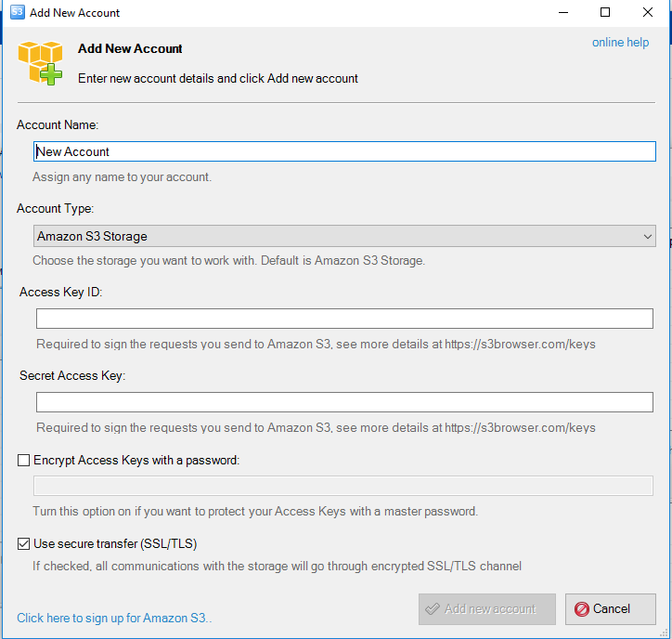Maximize the Add New Account window
The image size is (672, 639).
point(605,12)
